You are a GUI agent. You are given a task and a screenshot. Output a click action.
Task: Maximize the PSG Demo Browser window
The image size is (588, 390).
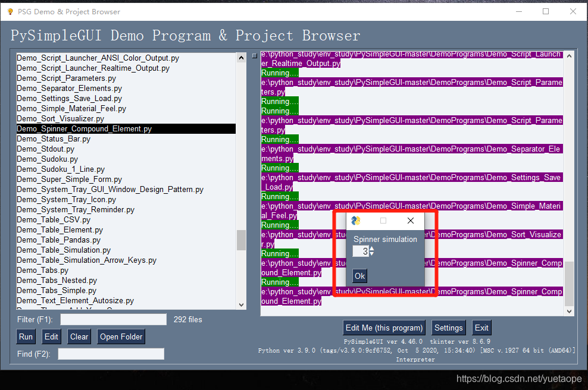pyautogui.click(x=546, y=12)
